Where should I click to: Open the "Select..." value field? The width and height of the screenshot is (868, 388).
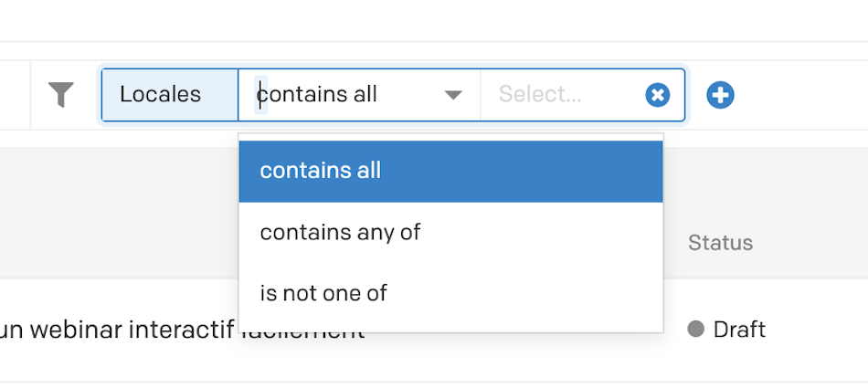click(563, 95)
